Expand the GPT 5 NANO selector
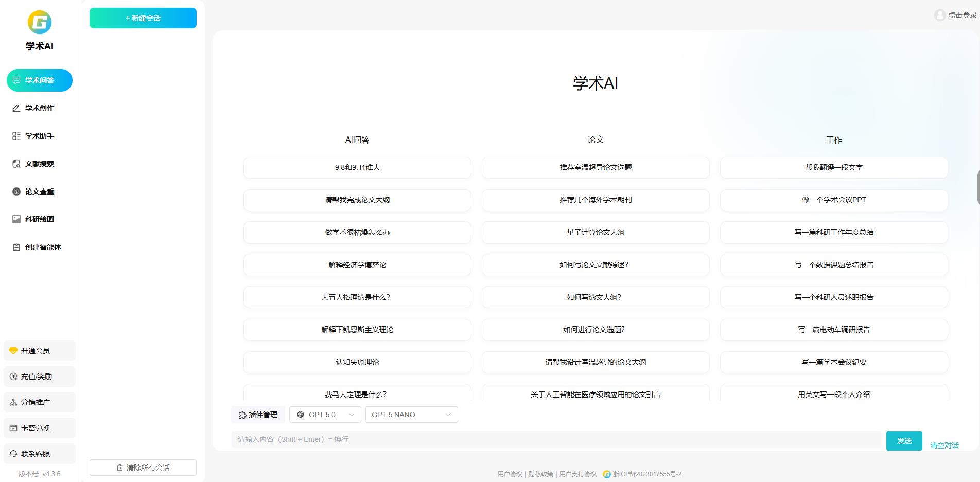Image resolution: width=980 pixels, height=482 pixels. (x=411, y=415)
